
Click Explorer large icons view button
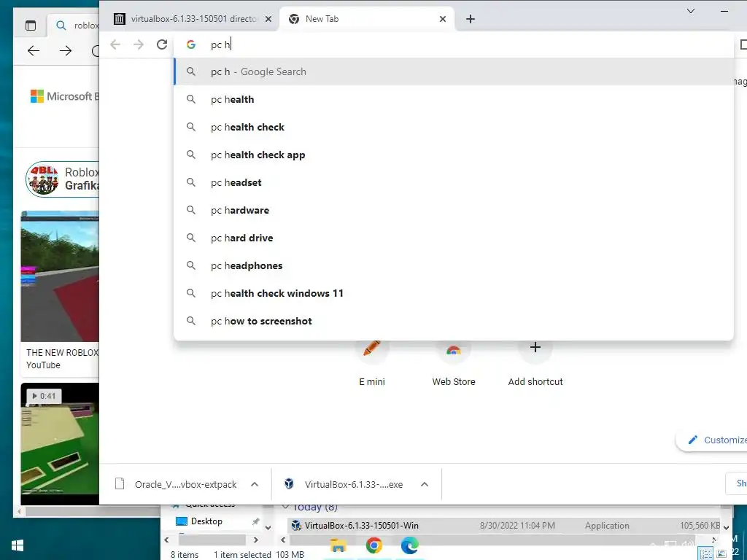[721, 553]
